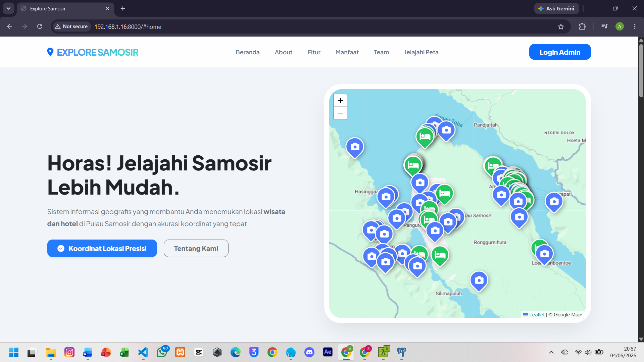This screenshot has height=362, width=644.
Task: Click the Explore Samosir logo
Action: point(93,52)
